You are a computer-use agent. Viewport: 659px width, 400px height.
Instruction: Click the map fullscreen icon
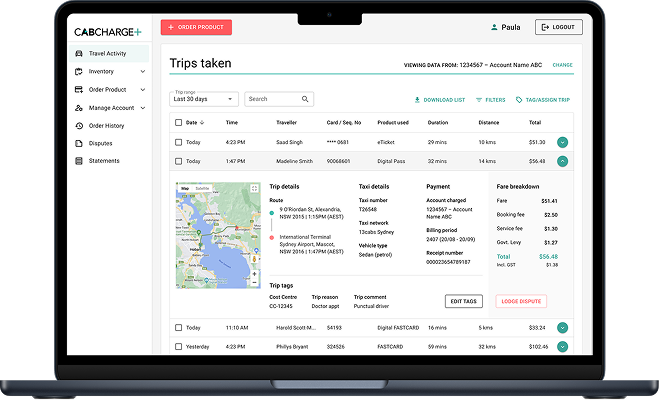point(255,188)
